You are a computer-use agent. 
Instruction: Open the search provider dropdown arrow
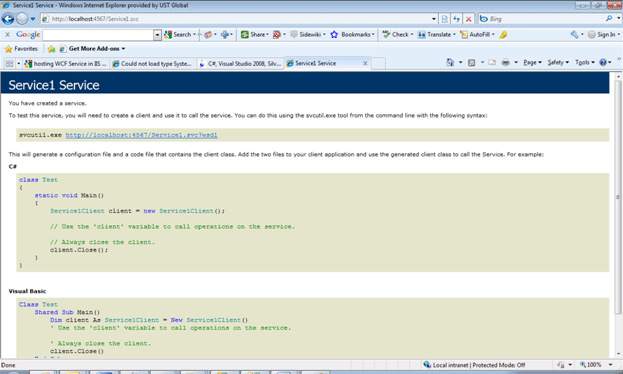(618, 18)
